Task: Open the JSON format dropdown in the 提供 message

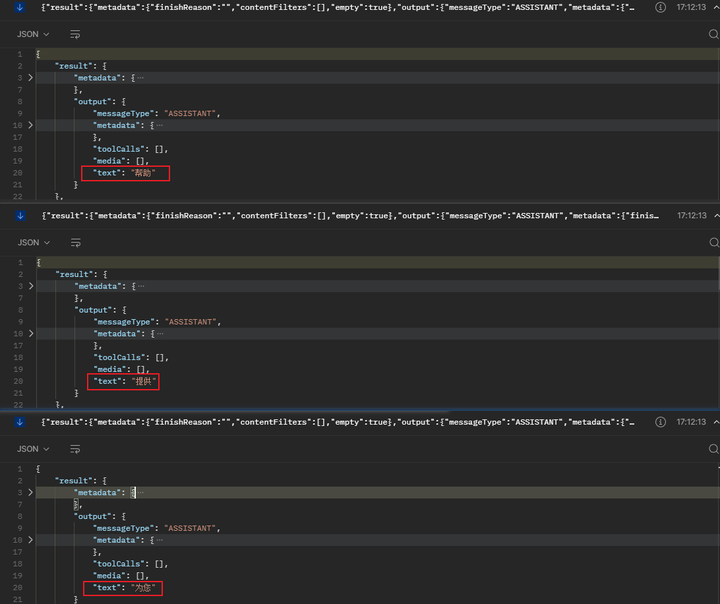Action: (33, 242)
